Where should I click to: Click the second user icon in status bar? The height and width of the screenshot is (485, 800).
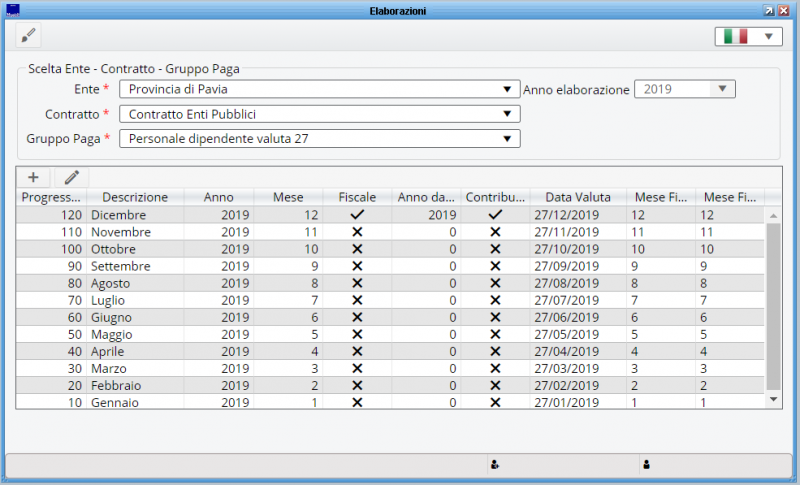pos(647,464)
